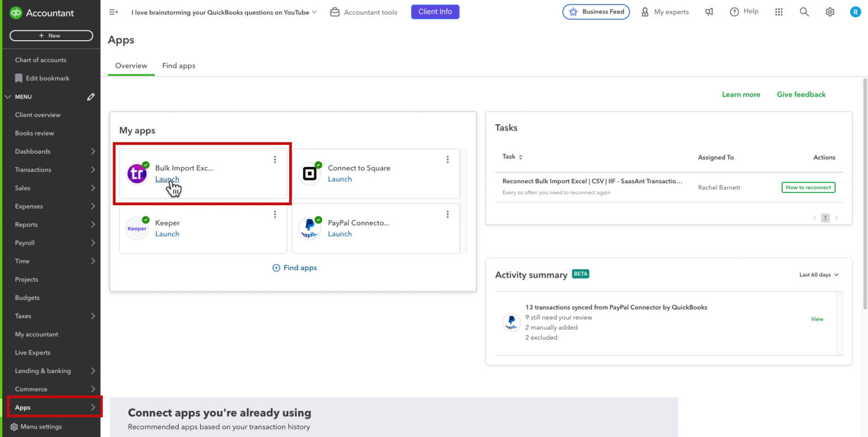Open three-dot menu for PayPal Connector
This screenshot has width=868, height=437.
pos(448,214)
